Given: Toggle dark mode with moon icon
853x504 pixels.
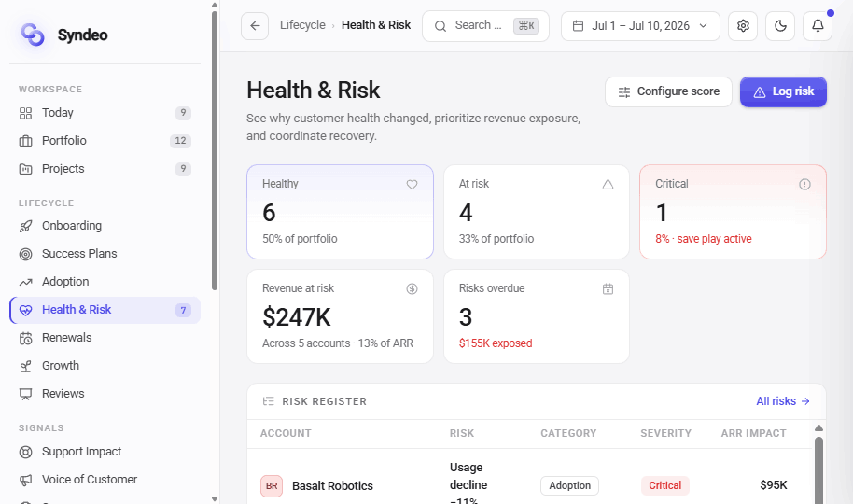Looking at the screenshot, I should (780, 25).
